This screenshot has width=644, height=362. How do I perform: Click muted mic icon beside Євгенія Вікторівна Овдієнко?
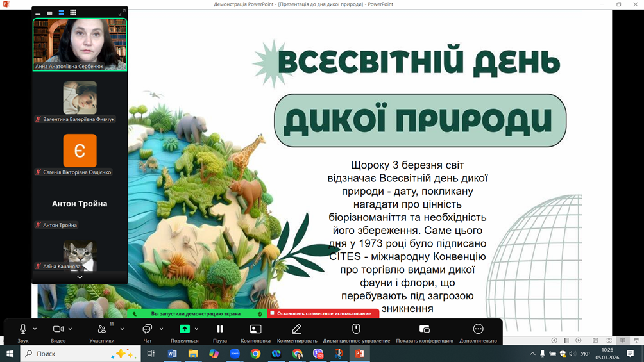tap(38, 172)
